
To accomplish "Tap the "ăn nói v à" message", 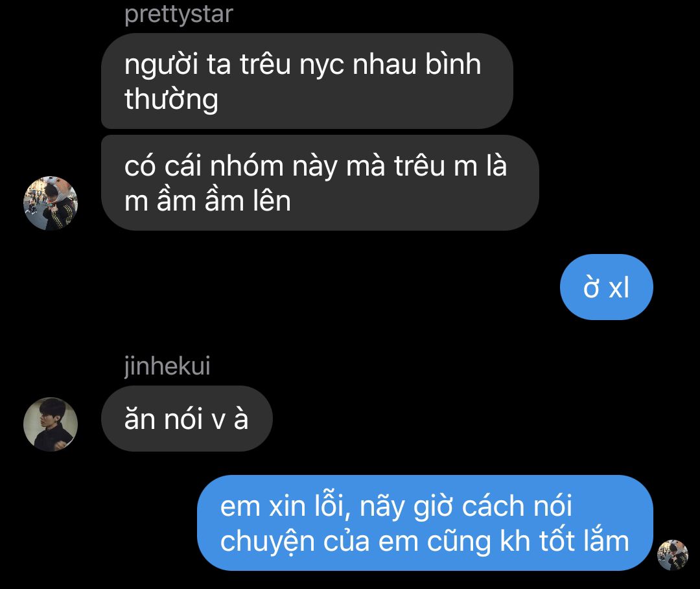I will (x=187, y=419).
